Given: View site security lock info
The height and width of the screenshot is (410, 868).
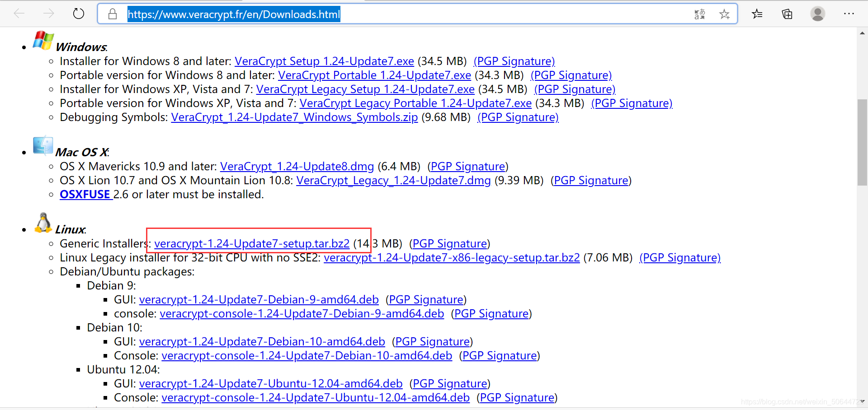Looking at the screenshot, I should pos(113,14).
